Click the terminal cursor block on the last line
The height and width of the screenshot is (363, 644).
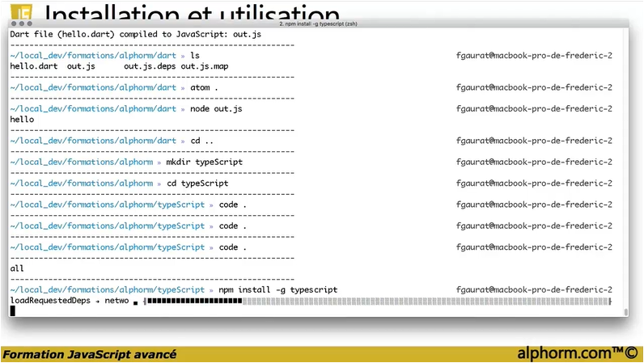pyautogui.click(x=13, y=310)
